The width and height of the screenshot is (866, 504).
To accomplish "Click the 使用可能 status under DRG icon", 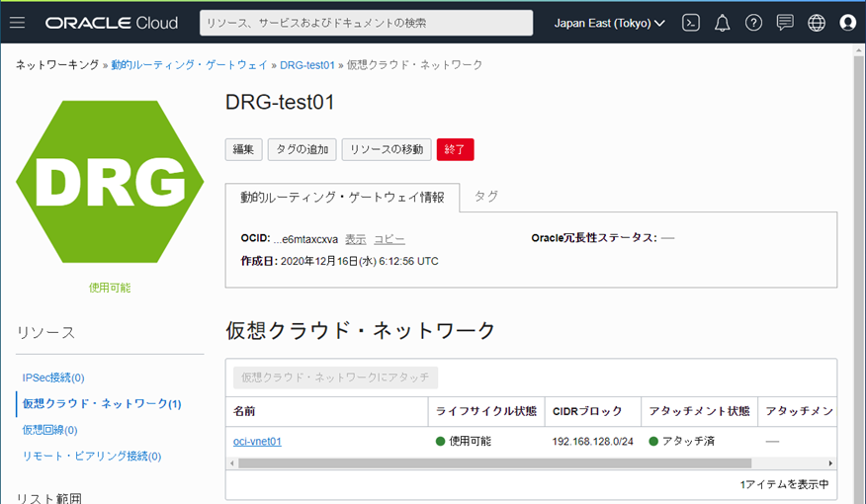I will coord(110,288).
